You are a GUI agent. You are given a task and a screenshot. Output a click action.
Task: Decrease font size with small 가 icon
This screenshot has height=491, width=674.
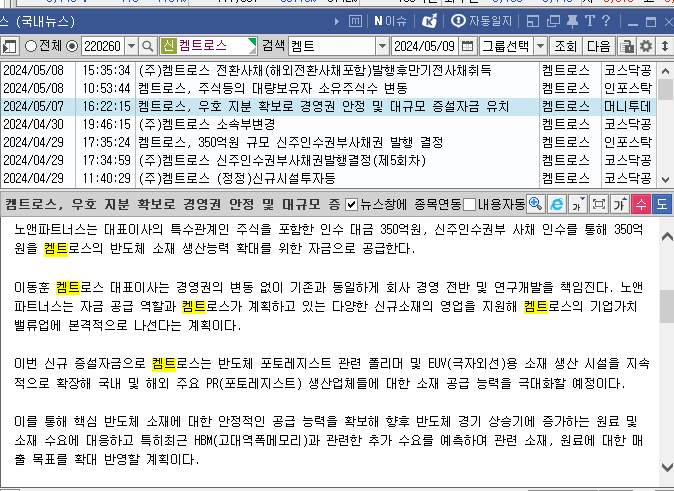tap(577, 204)
